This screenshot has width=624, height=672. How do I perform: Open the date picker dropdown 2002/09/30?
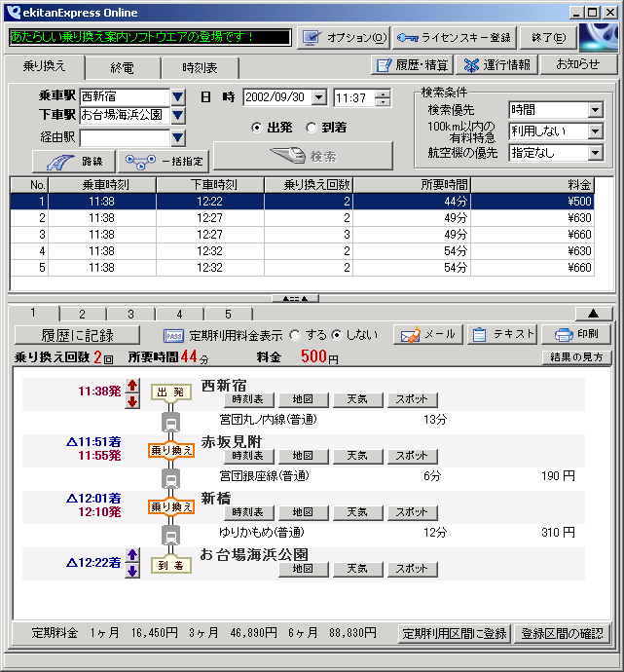click(318, 97)
